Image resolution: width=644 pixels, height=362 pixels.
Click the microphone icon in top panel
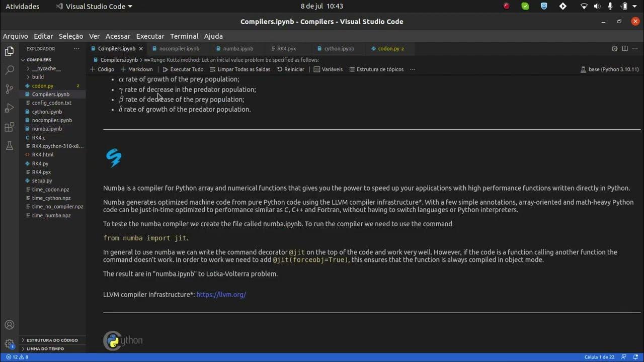point(610,7)
